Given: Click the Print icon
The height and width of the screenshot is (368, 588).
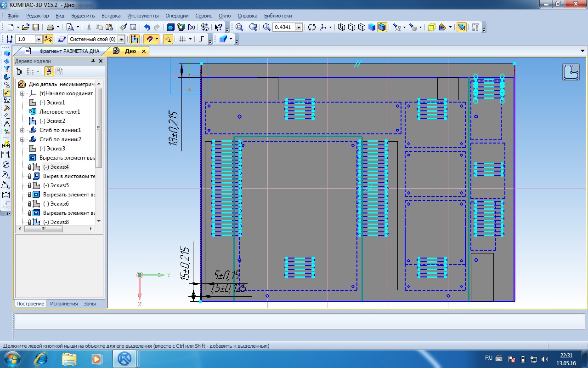Looking at the screenshot, I should pos(51,27).
